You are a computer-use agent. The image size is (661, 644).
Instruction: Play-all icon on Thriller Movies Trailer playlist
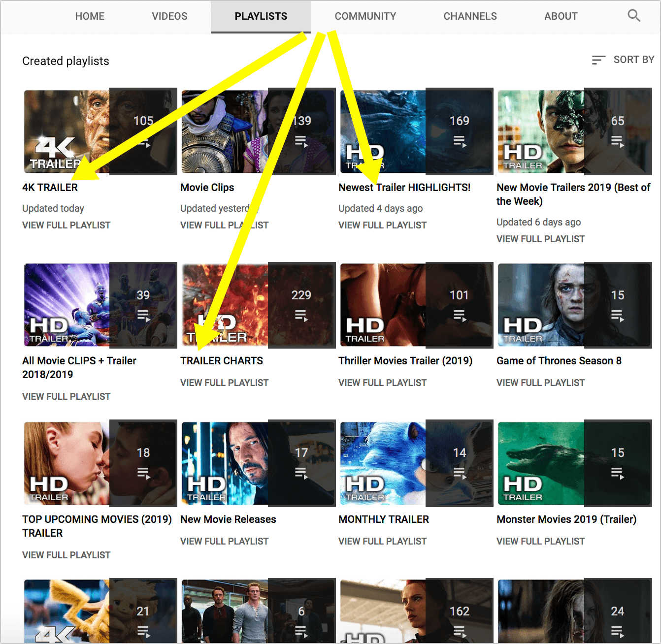[x=460, y=316]
